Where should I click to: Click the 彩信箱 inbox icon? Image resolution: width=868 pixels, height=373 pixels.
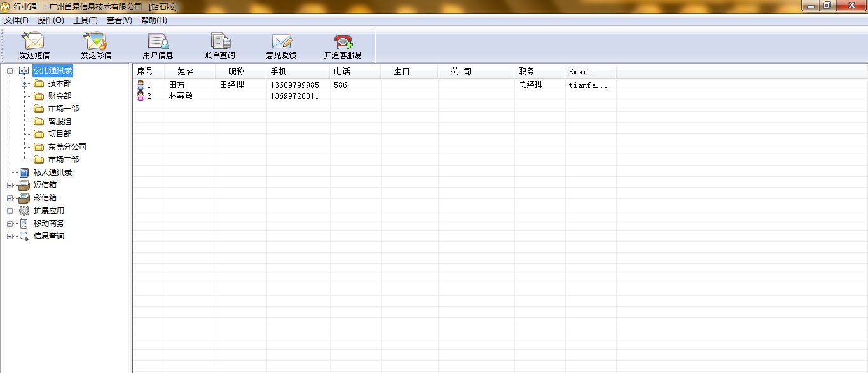(24, 198)
